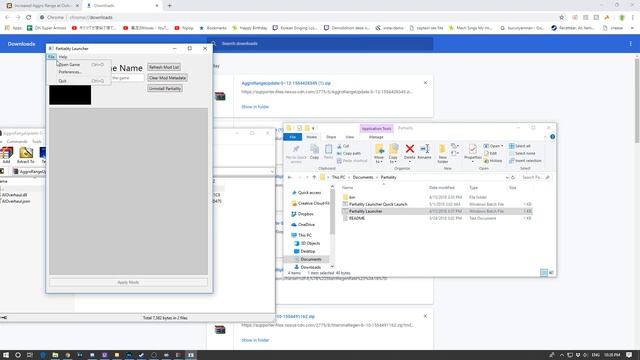
Task: Expand the Explorer address bar history dropdown
Action: (507, 177)
